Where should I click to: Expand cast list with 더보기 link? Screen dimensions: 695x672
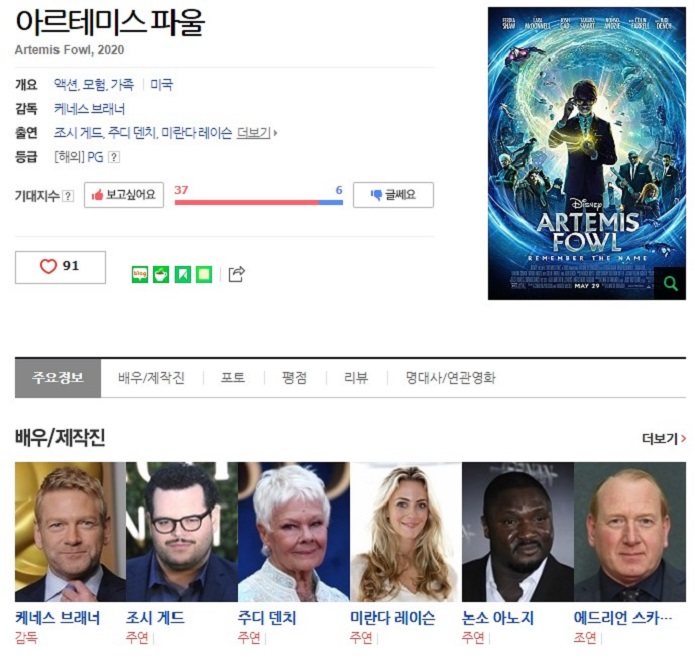[257, 133]
